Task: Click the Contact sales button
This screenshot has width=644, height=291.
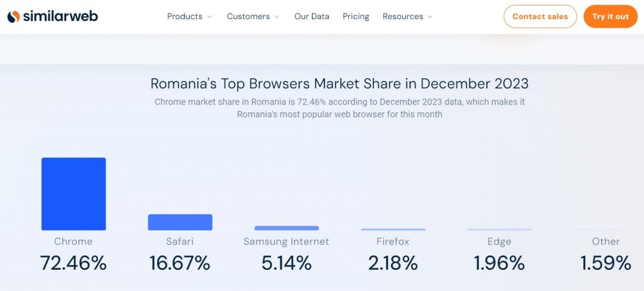Action: (x=540, y=16)
